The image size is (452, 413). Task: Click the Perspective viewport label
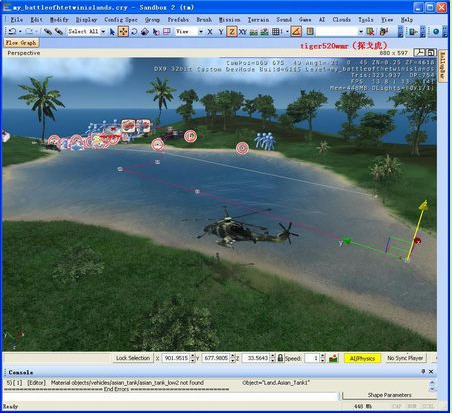click(24, 53)
